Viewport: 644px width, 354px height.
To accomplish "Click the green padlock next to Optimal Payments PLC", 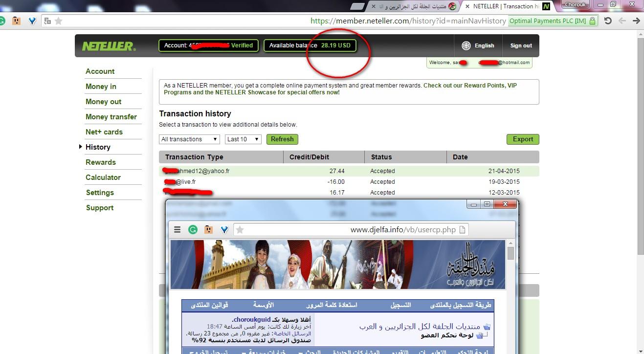I will coord(592,21).
